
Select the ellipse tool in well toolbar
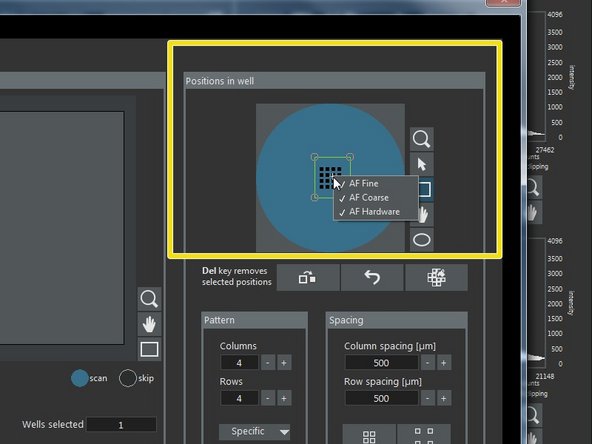coord(422,239)
